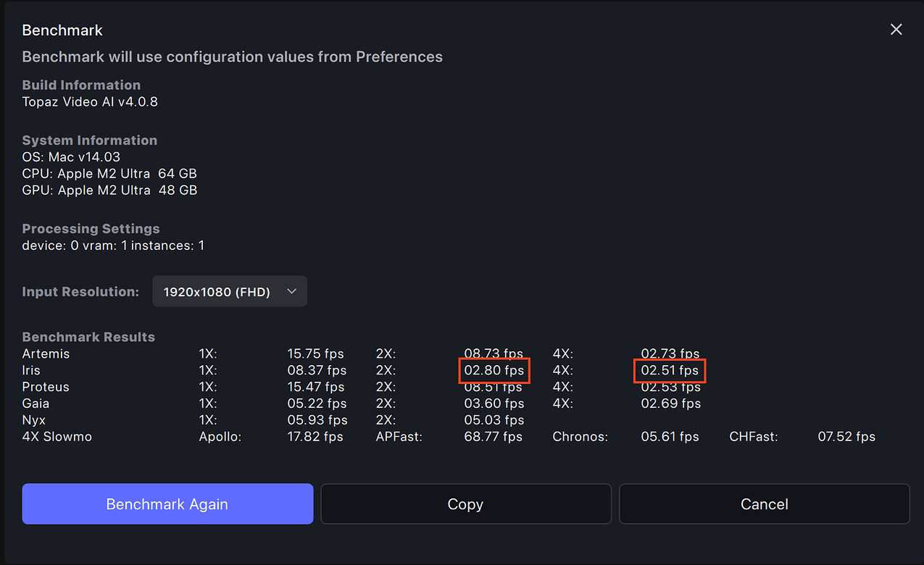Select the 4X Slowmo row label
The width and height of the screenshot is (924, 565).
57,436
